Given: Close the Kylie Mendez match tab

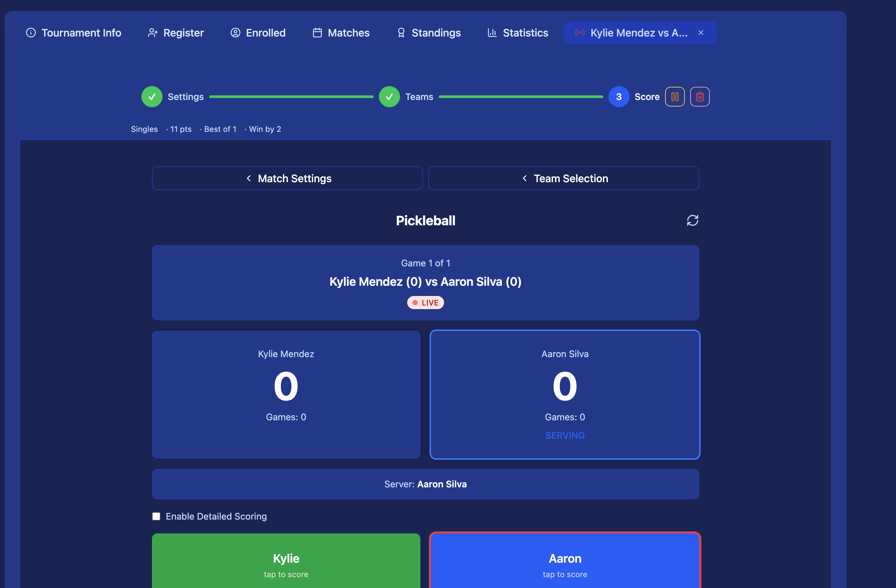Looking at the screenshot, I should click(x=701, y=33).
